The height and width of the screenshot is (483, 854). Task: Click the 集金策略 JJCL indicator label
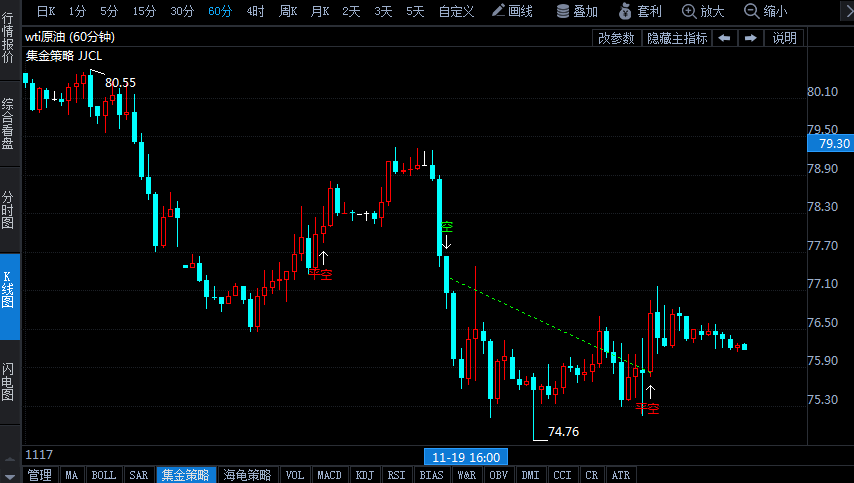point(64,56)
